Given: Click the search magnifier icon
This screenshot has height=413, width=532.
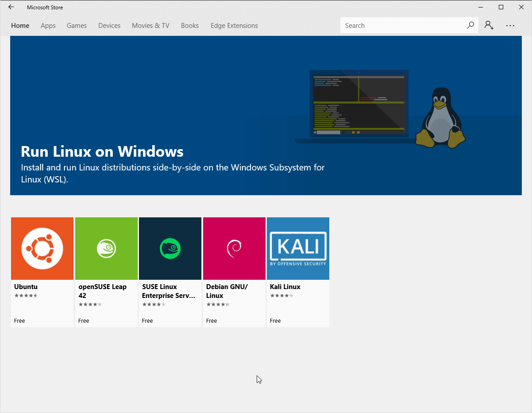Looking at the screenshot, I should pos(470,25).
